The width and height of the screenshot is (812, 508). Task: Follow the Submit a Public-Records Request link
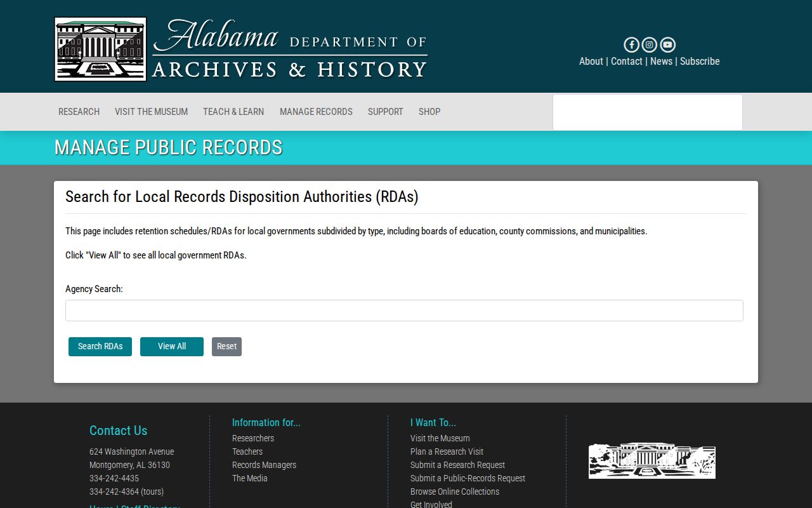[x=468, y=478]
